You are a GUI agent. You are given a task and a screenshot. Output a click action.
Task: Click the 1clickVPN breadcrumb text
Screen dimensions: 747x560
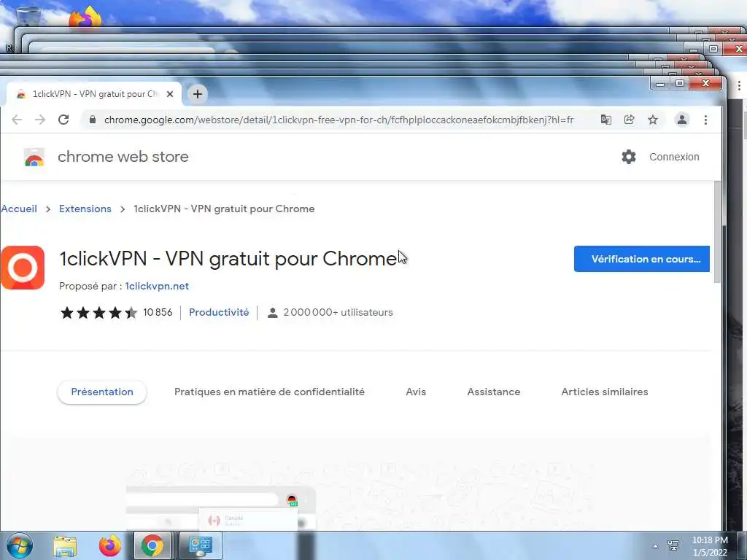pyautogui.click(x=224, y=209)
